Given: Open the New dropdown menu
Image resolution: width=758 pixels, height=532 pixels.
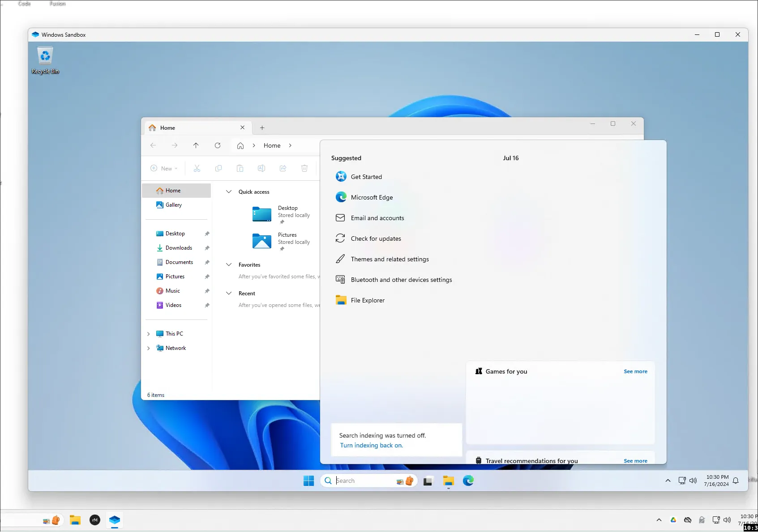Looking at the screenshot, I should [164, 169].
